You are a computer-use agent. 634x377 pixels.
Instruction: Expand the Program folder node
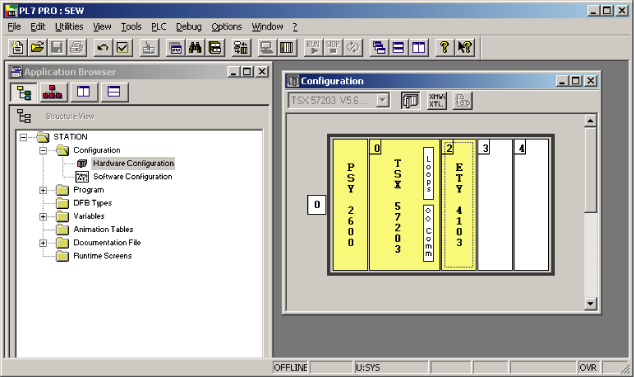(43, 190)
